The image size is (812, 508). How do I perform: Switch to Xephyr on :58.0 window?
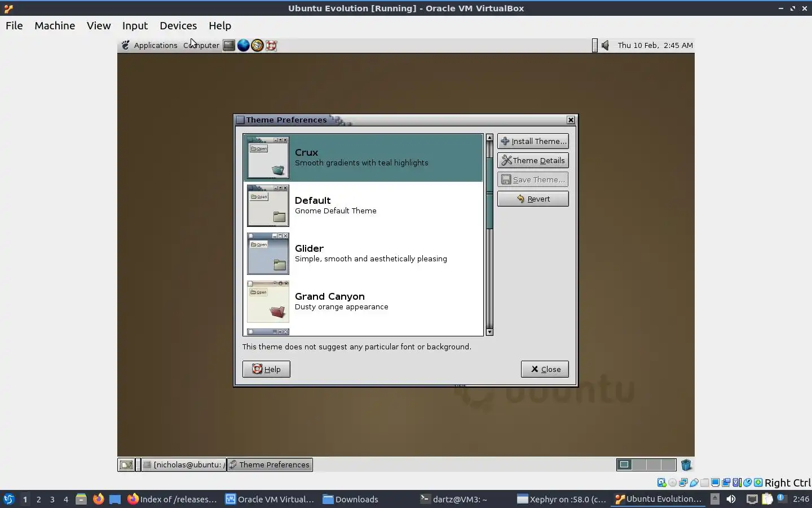[x=562, y=499]
